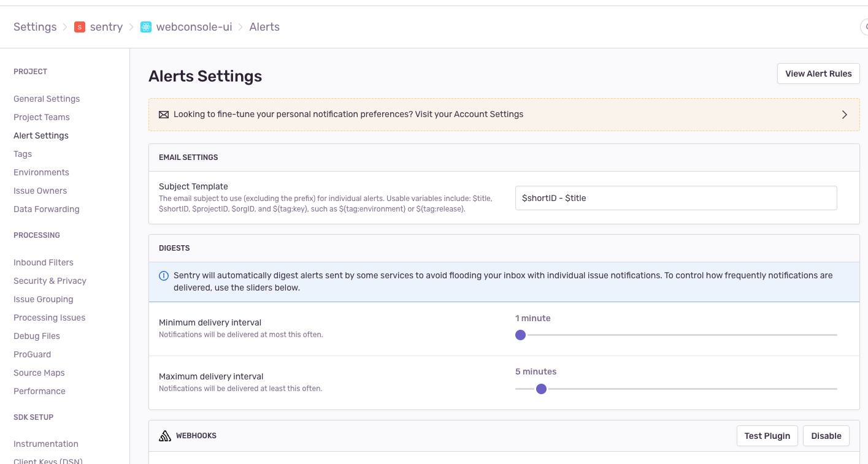Click the Webhooks plugin icon

click(x=164, y=435)
